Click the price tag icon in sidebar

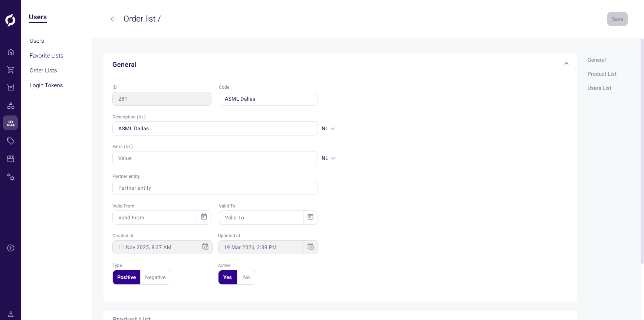(11, 141)
